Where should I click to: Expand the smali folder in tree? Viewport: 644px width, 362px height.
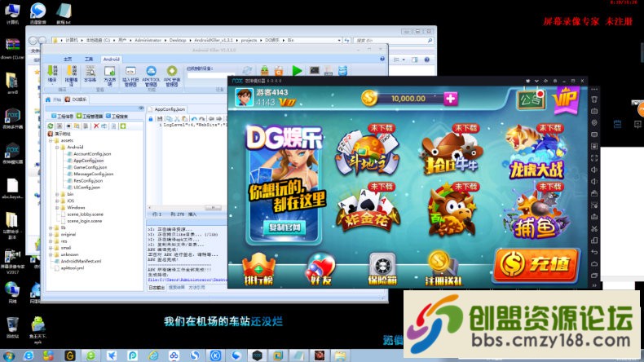point(51,248)
